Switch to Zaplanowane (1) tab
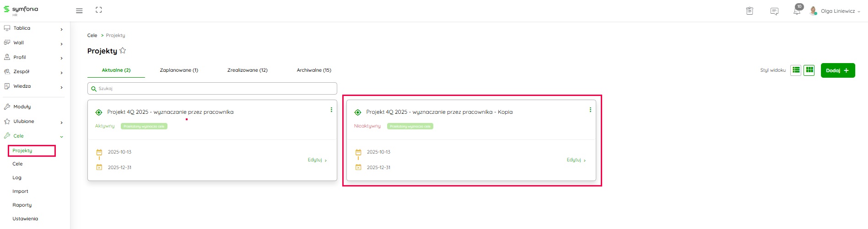 coord(179,70)
